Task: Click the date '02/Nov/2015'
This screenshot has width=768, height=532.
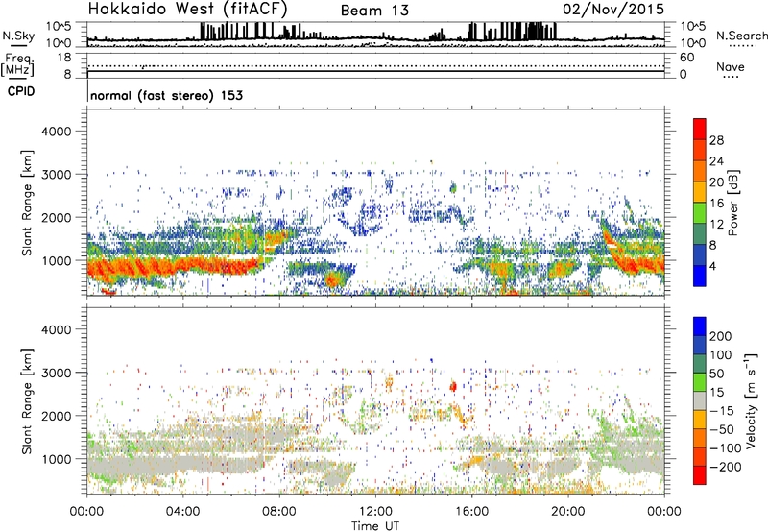Action: click(x=613, y=10)
